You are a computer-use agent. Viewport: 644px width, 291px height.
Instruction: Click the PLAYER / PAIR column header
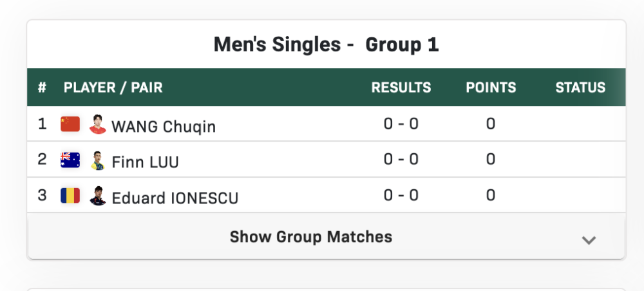(113, 88)
